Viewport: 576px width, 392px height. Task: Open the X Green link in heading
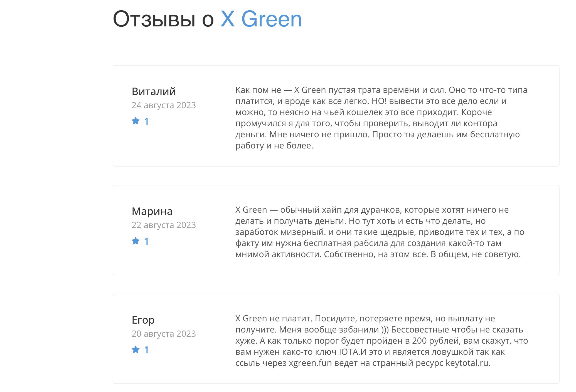pyautogui.click(x=261, y=19)
